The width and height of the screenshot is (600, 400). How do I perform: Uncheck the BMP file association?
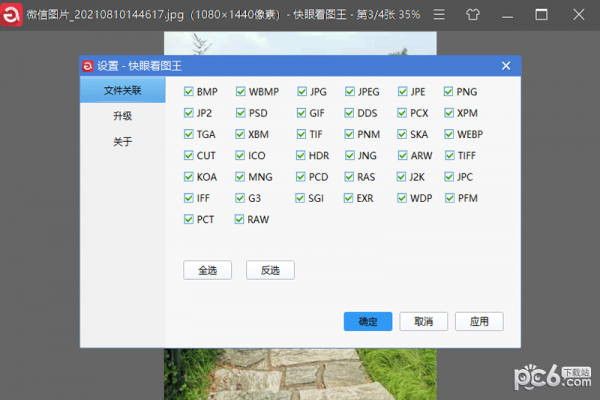click(x=188, y=91)
